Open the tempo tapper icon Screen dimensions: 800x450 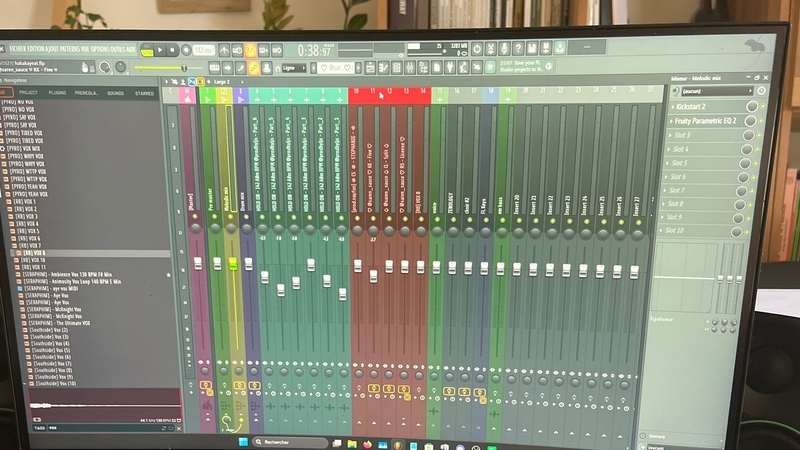click(x=463, y=67)
